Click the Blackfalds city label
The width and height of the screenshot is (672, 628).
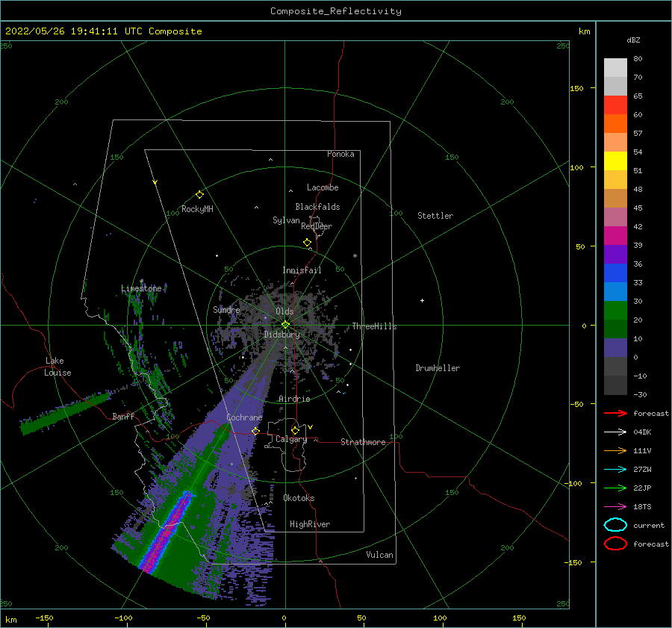coord(317,207)
